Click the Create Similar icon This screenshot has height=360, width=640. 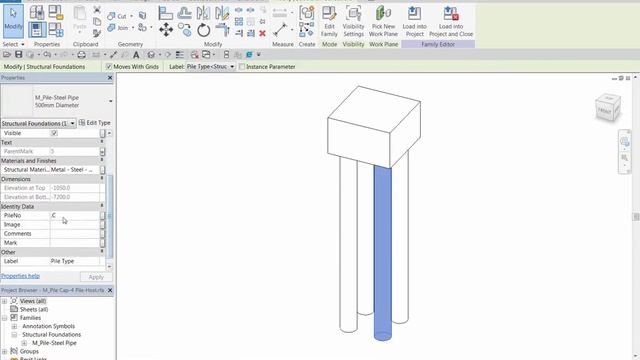307,13
